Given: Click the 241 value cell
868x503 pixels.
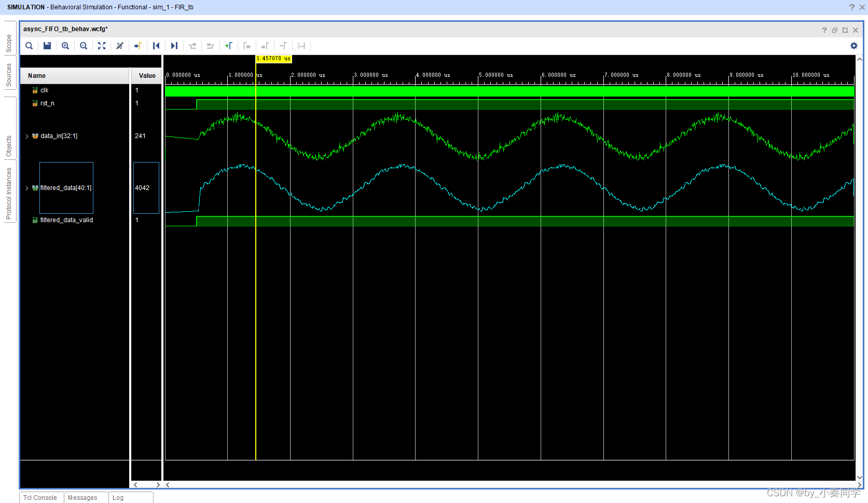Looking at the screenshot, I should (140, 136).
